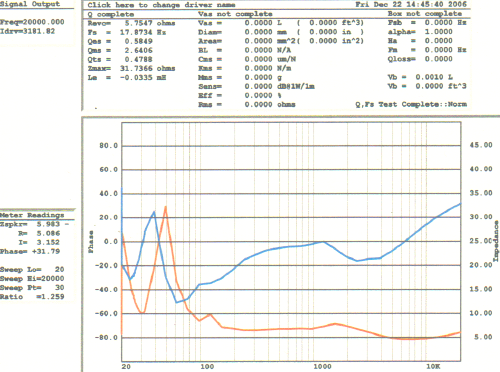This screenshot has width=500, height=372.
Task: Click the 'Impedance' axis label on graph
Action: (x=496, y=241)
